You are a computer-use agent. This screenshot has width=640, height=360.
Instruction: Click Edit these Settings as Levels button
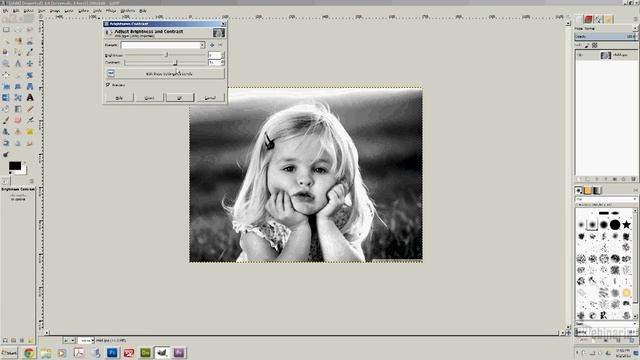pos(165,74)
